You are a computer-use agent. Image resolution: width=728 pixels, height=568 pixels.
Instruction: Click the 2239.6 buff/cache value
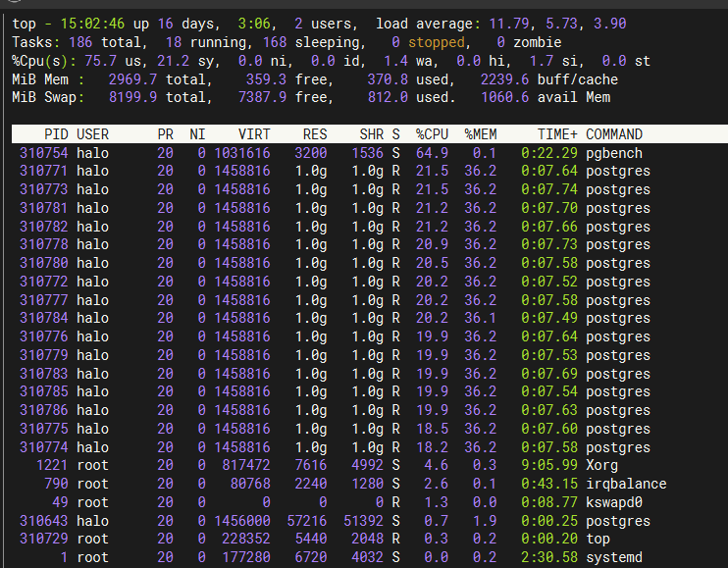pyautogui.click(x=504, y=79)
